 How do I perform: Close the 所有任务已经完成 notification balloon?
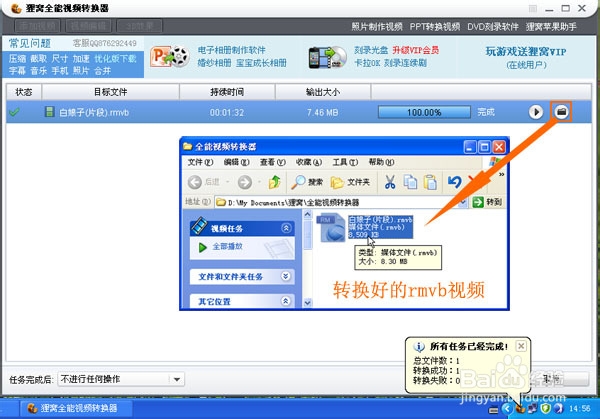pos(521,346)
